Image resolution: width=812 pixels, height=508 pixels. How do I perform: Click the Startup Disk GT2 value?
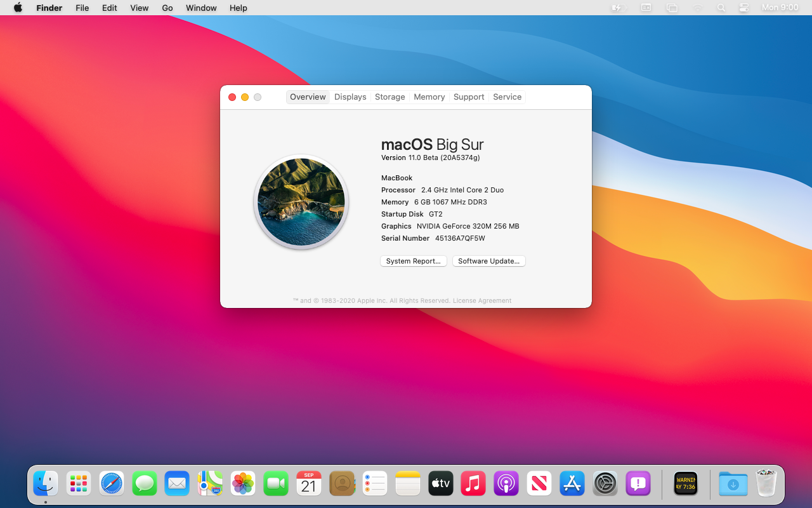[436, 214]
